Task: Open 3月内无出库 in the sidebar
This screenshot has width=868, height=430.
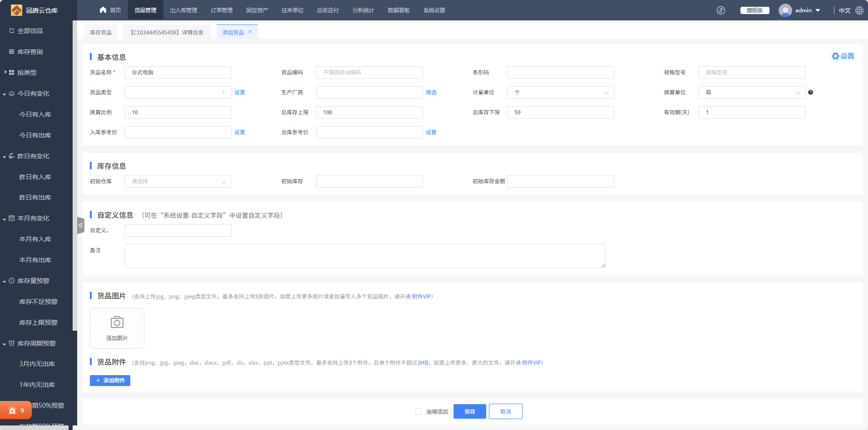Action: point(37,364)
